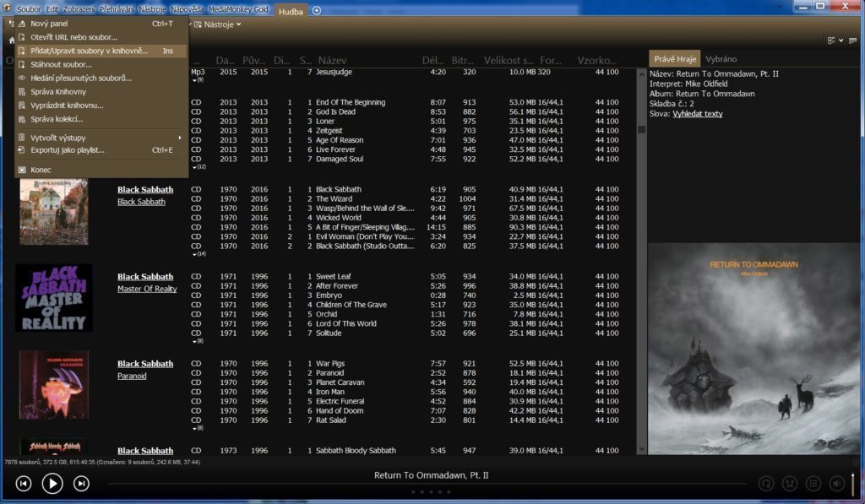The width and height of the screenshot is (865, 504).
Task: Open the Paranoid album link
Action: point(132,376)
